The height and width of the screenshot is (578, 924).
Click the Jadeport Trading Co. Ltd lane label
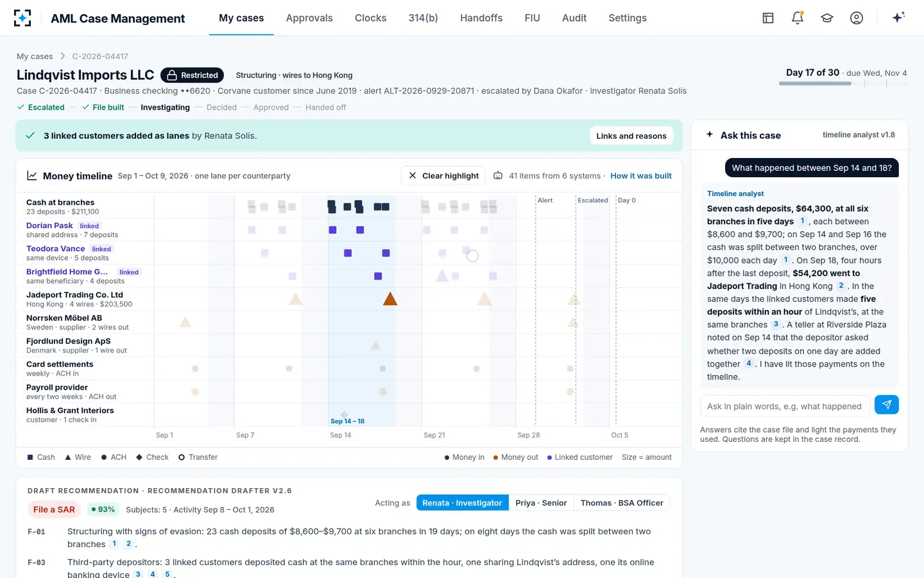click(x=74, y=295)
